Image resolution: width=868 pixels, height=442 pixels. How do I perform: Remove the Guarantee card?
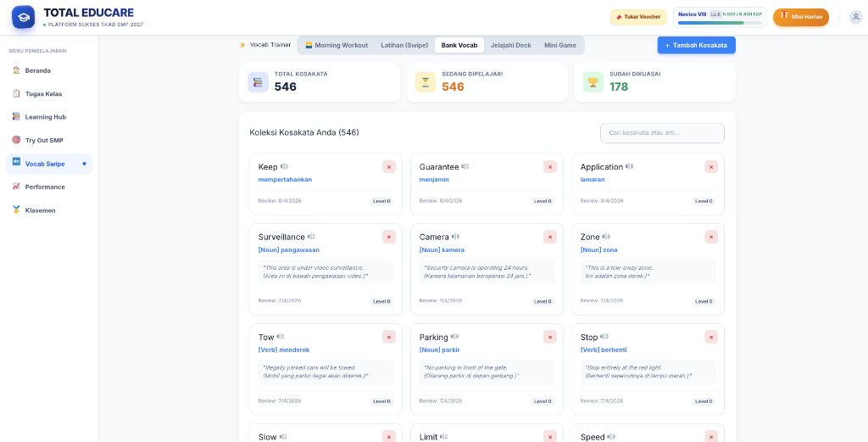(x=550, y=167)
